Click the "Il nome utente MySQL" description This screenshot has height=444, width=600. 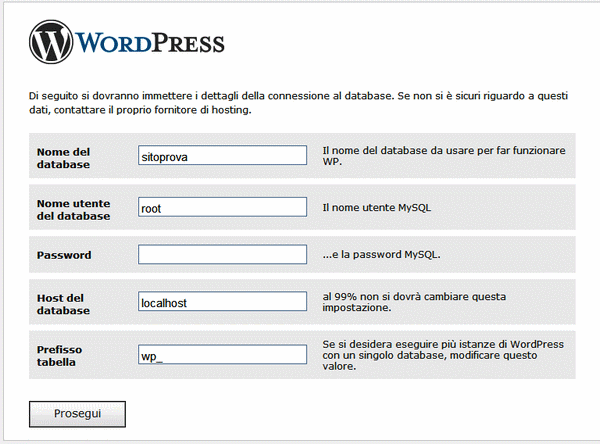click(377, 207)
